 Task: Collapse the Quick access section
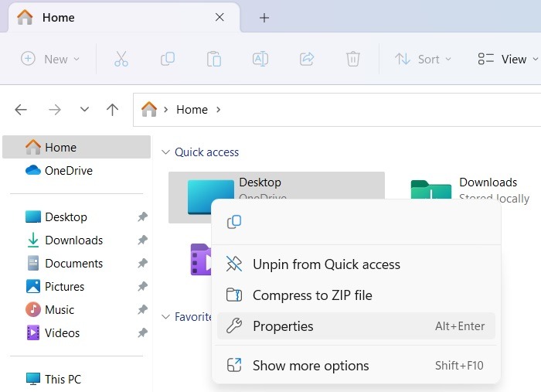pyautogui.click(x=165, y=152)
